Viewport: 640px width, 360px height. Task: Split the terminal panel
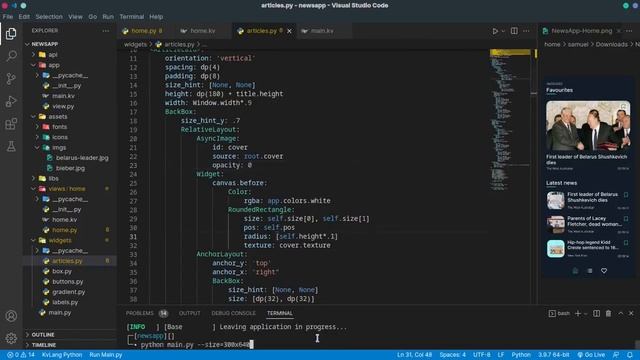[x=596, y=313]
